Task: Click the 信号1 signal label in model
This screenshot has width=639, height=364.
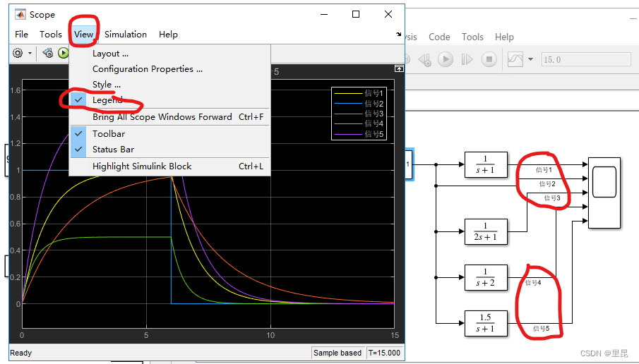Action: pos(544,170)
